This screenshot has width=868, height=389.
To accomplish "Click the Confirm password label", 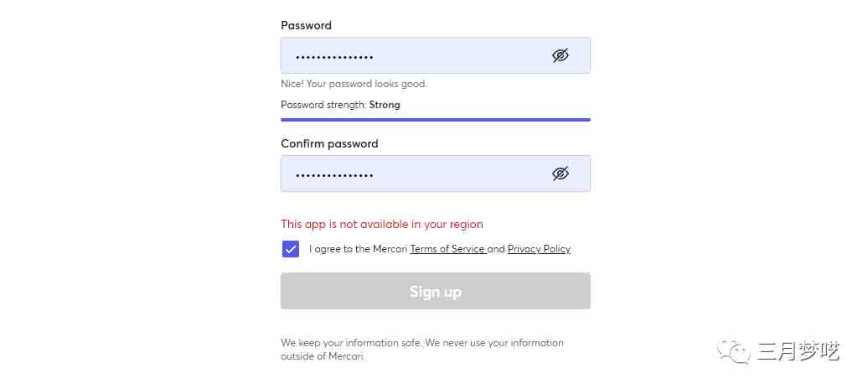I will pos(329,143).
